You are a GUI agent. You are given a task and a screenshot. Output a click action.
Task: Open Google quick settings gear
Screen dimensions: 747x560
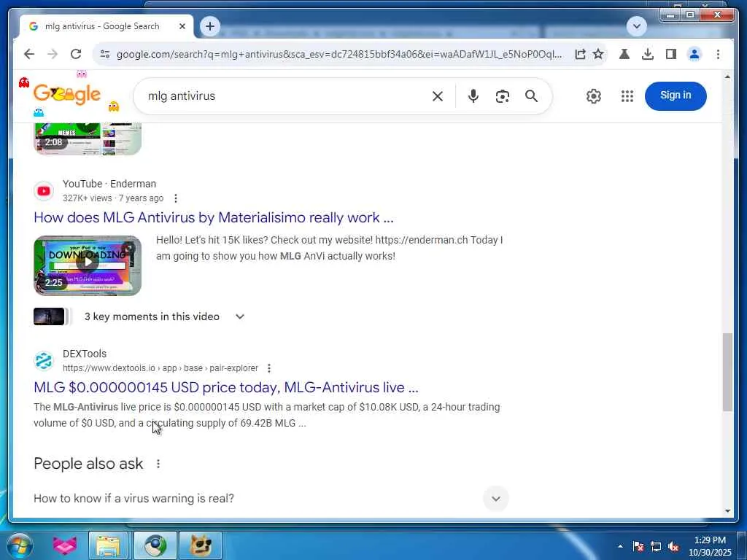594,96
